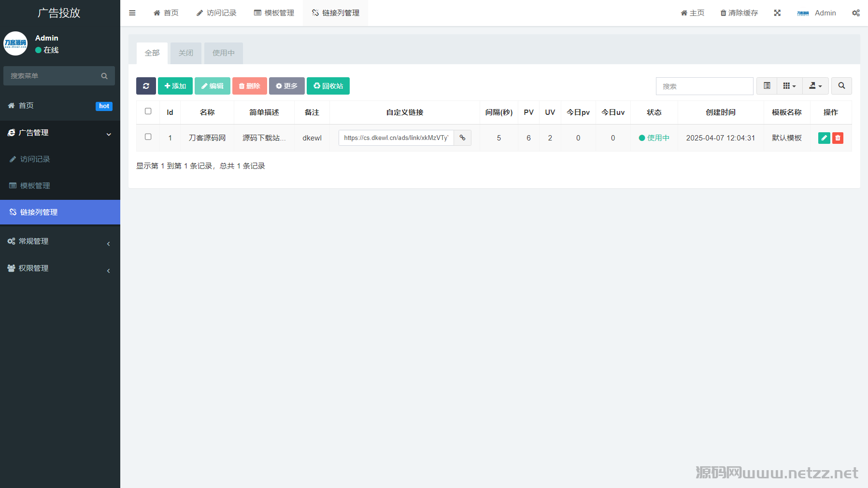Click the 广告投放 title in the sidebar header
The height and width of the screenshot is (488, 868).
click(59, 13)
